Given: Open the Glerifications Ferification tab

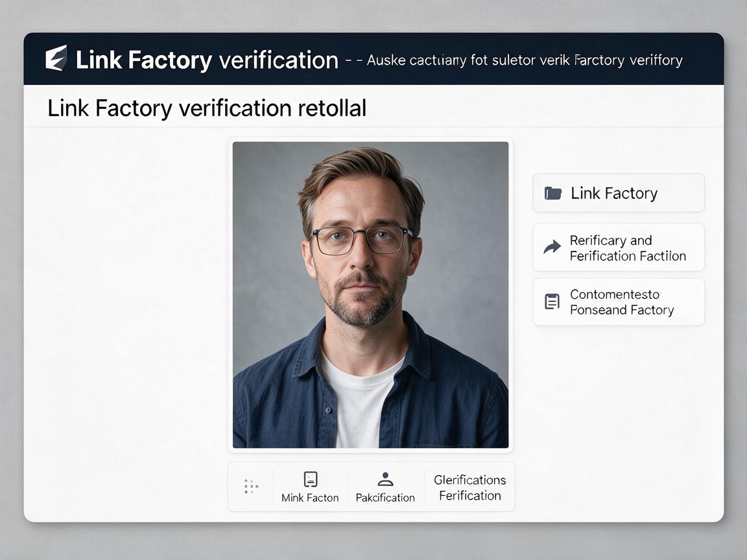Looking at the screenshot, I should [469, 487].
